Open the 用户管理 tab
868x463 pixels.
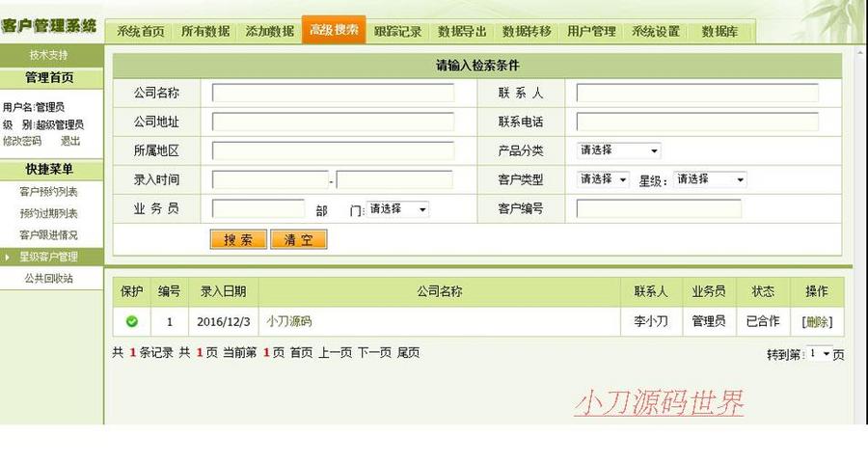(x=591, y=32)
